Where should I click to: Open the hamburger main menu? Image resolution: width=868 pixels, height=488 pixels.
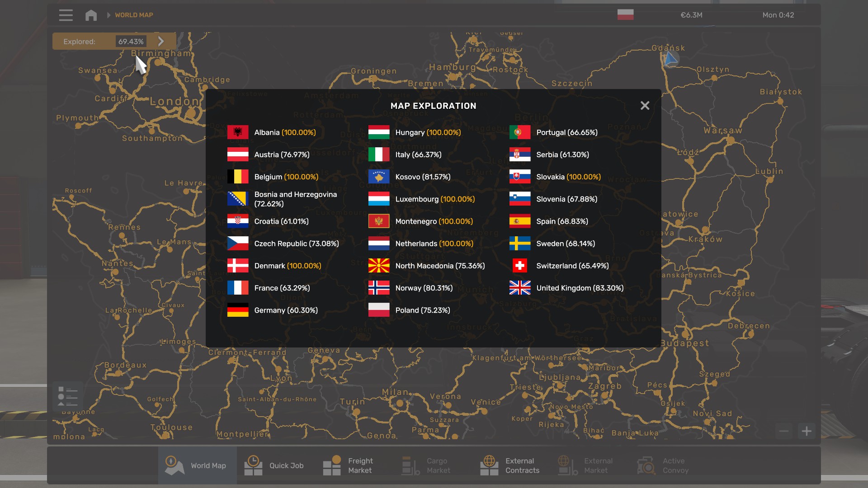point(66,15)
